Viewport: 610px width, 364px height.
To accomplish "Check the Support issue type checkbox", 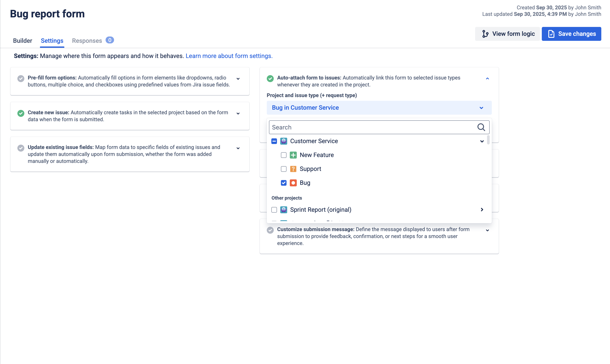I will [x=283, y=169].
